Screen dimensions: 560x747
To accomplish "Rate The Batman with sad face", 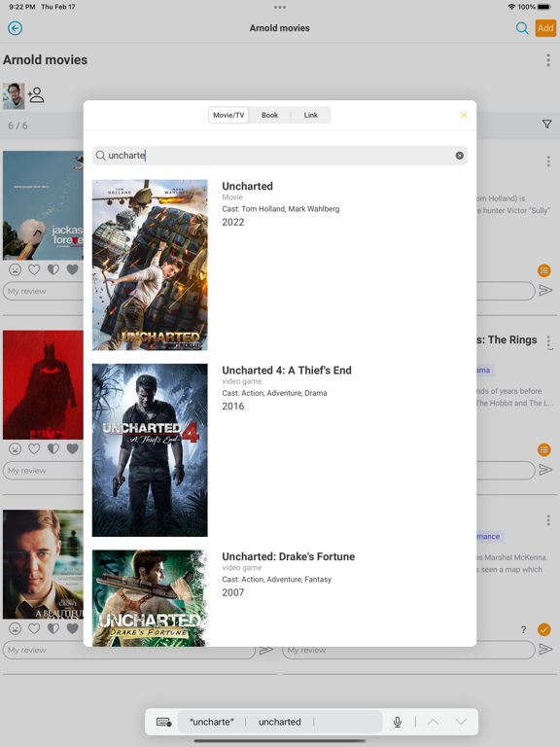I will click(x=16, y=448).
